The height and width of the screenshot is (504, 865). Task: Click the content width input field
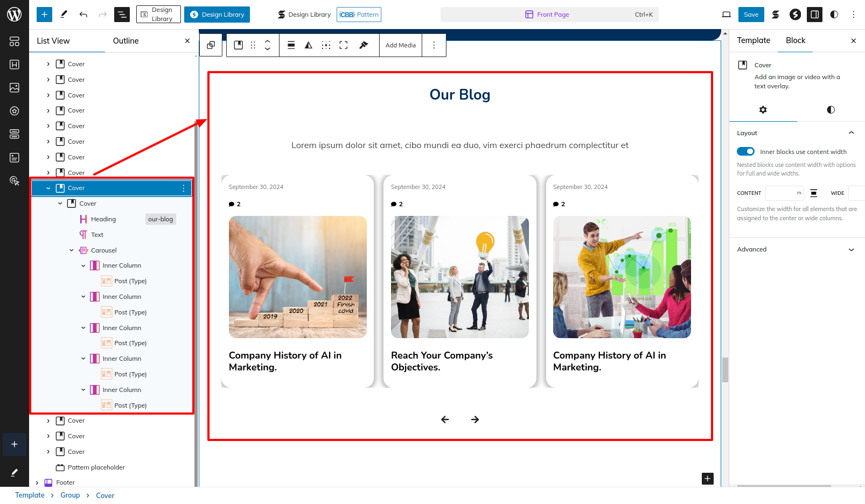tap(781, 193)
